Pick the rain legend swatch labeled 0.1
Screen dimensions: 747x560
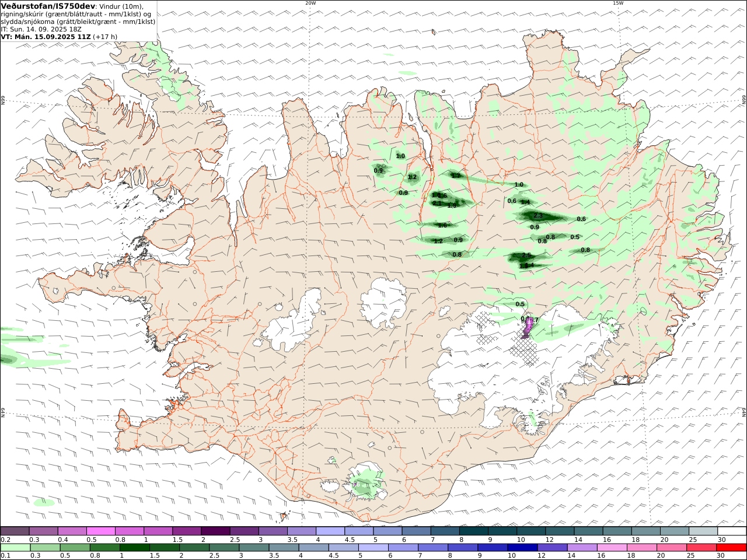[x=15, y=548]
